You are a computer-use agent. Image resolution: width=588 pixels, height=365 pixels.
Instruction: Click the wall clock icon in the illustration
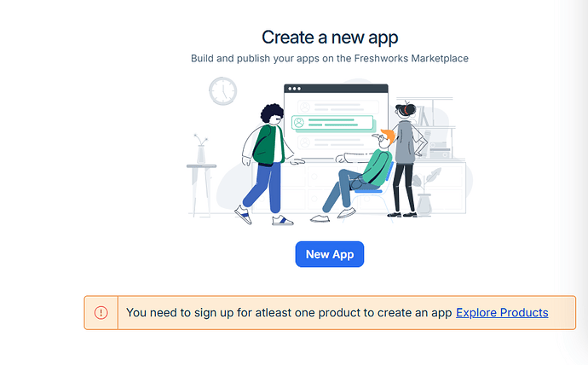point(223,91)
